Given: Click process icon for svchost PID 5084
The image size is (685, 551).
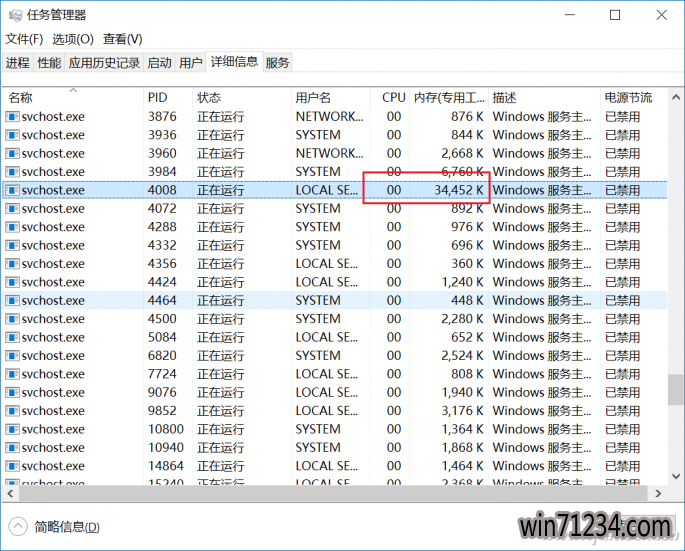Looking at the screenshot, I should [12, 337].
